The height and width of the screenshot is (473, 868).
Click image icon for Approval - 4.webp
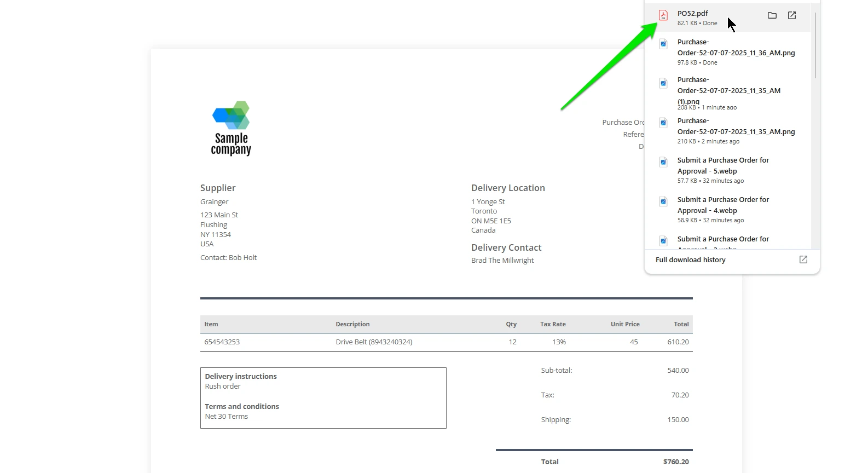point(663,201)
